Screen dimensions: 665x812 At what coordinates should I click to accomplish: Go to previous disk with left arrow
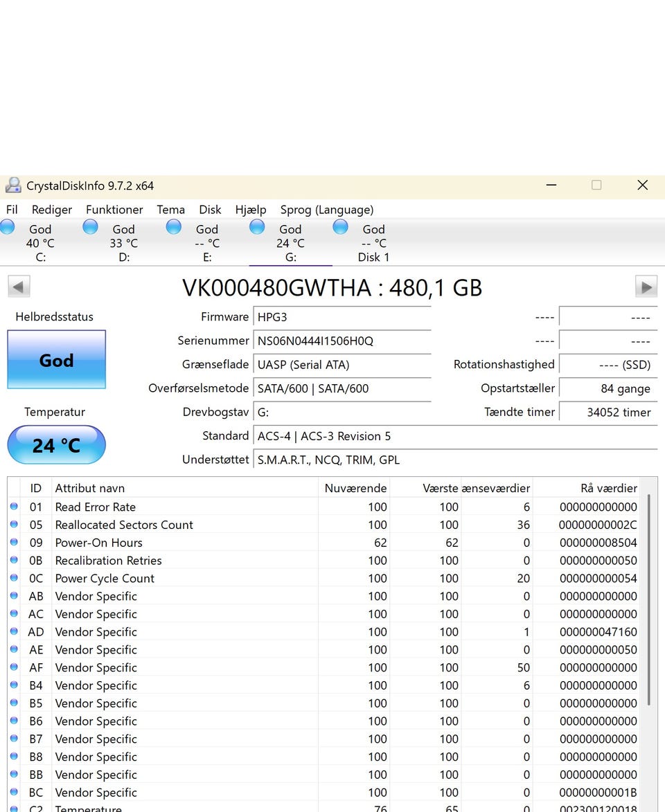point(19,287)
